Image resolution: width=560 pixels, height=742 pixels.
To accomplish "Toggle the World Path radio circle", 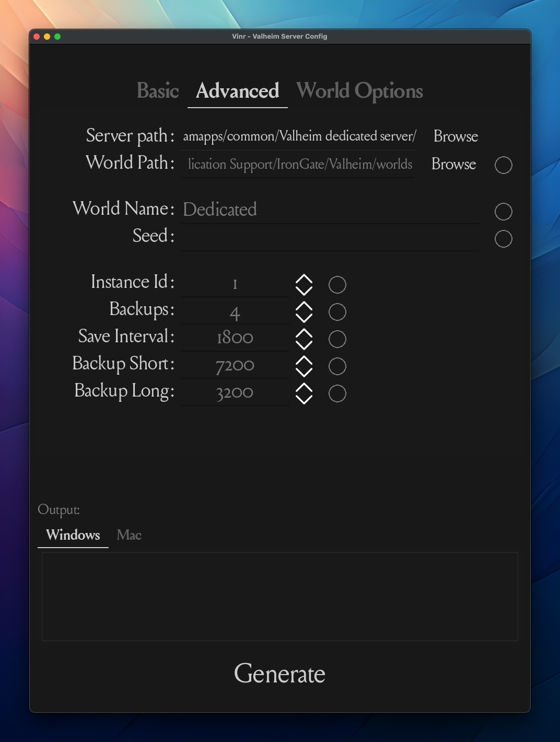I will [x=503, y=165].
